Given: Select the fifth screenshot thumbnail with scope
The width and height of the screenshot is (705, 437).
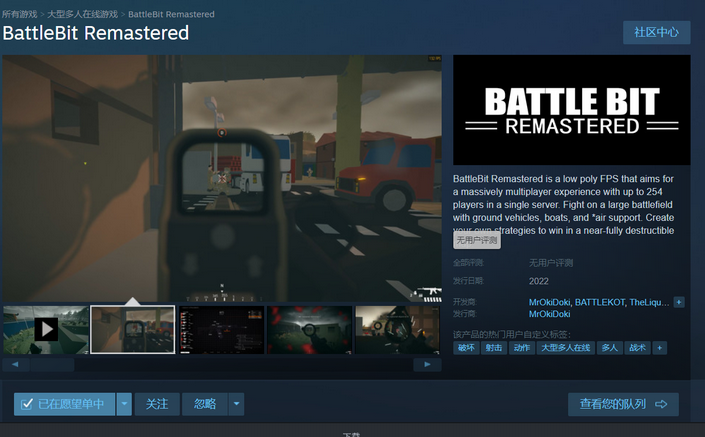Looking at the screenshot, I should (397, 330).
